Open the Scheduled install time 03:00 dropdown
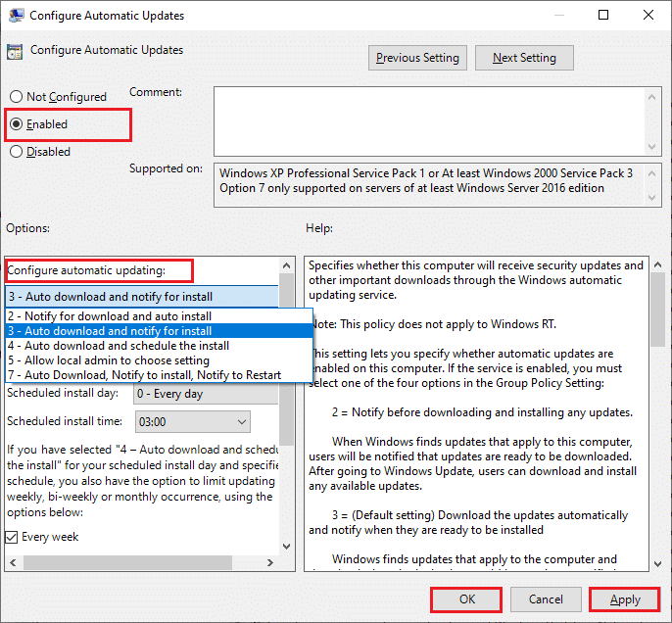 [x=193, y=421]
